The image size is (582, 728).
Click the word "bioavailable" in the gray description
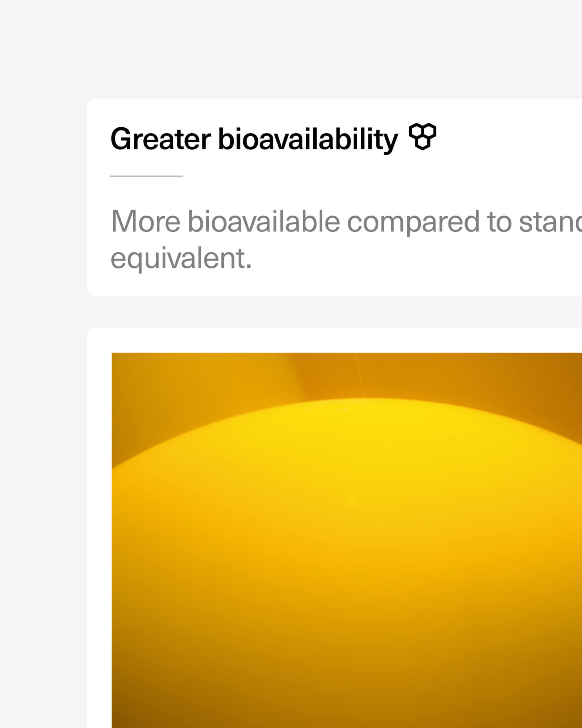coord(264,221)
